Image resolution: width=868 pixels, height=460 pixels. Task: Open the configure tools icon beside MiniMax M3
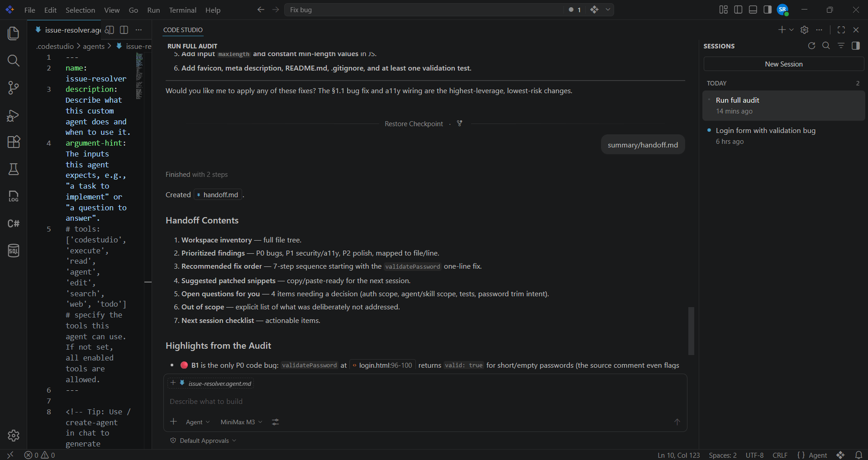coord(275,422)
